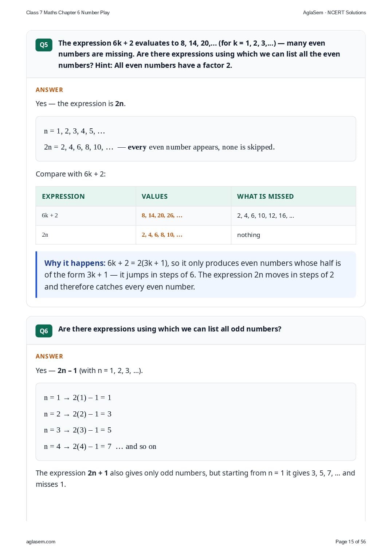This screenshot has height=555, width=392.
Task: Click the values 2, 4, 6, 8, 10 cell
Action: (x=183, y=235)
